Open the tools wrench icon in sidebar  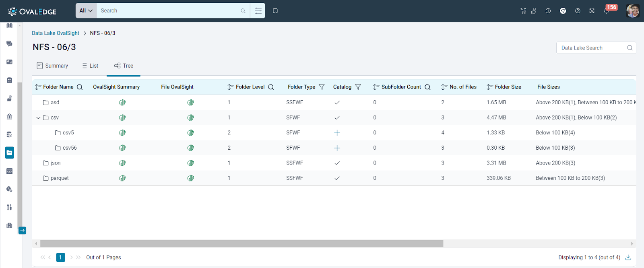(9, 207)
